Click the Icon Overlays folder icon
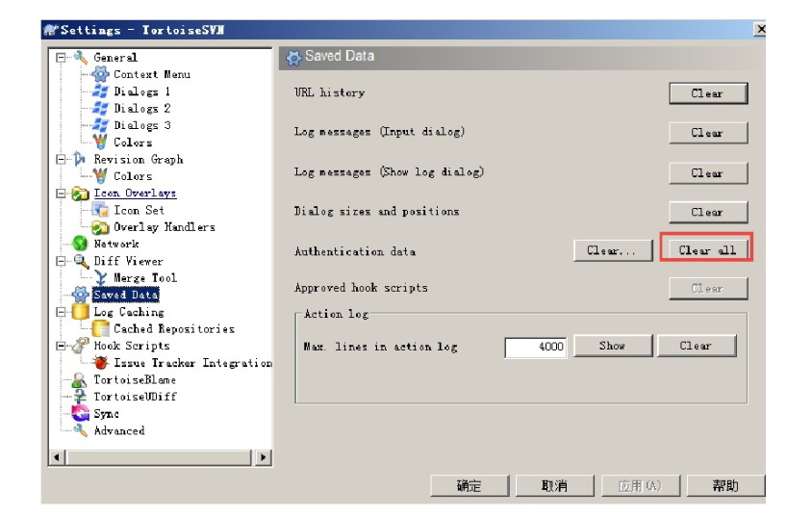The width and height of the screenshot is (812, 517). (x=80, y=194)
